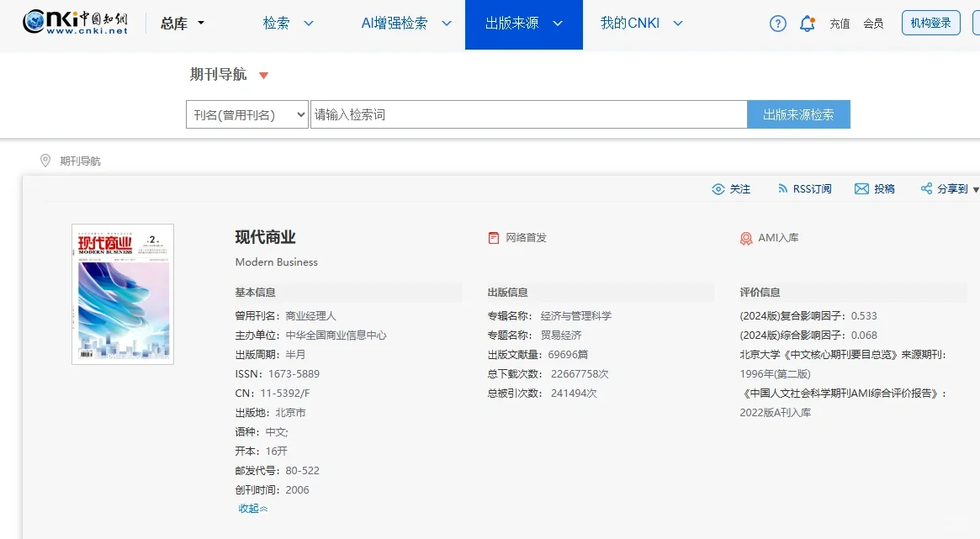
Task: Open the help question mark icon
Action: [776, 24]
